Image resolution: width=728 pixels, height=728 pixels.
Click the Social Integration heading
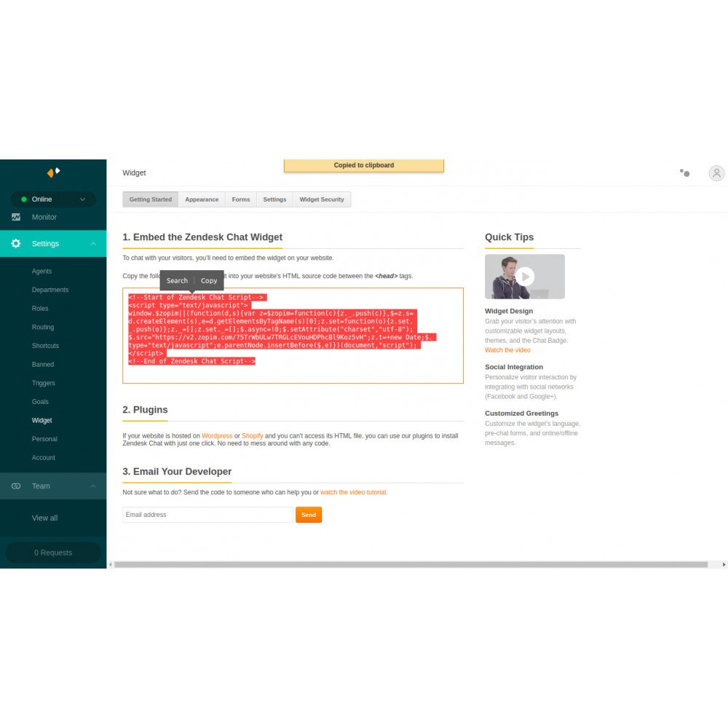pyautogui.click(x=513, y=367)
